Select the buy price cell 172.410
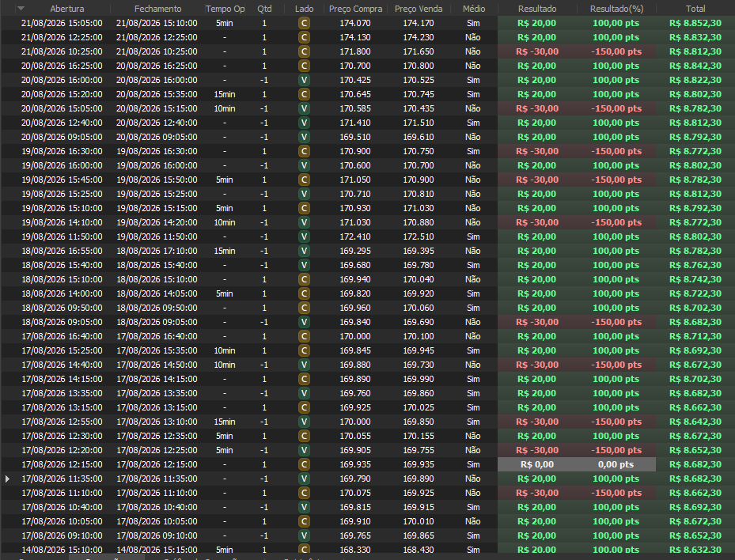 (355, 236)
